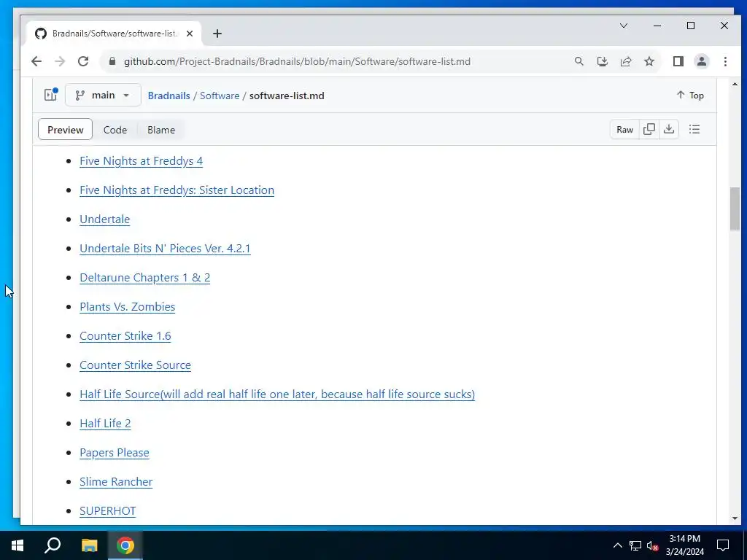This screenshot has height=560, width=747.
Task: Open a new browser tab
Action: pyautogui.click(x=217, y=34)
